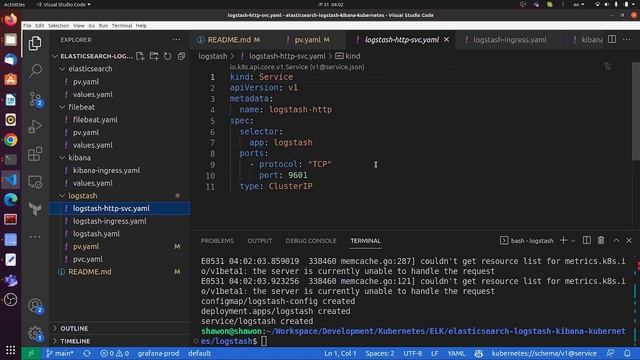The image size is (640, 360).
Task: Split the terminal panel
Action: pyautogui.click(x=587, y=240)
